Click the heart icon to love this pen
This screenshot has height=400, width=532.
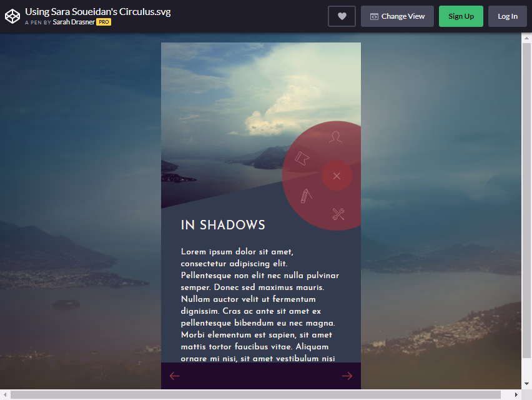coord(342,16)
